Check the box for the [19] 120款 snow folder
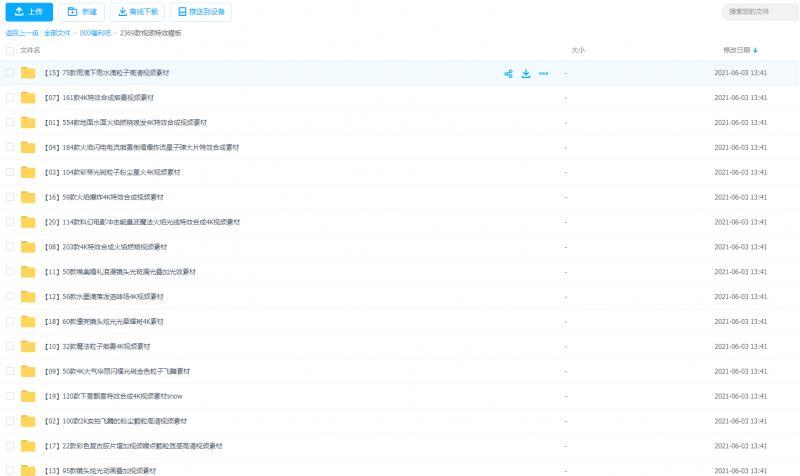The image size is (800, 476). [x=10, y=396]
